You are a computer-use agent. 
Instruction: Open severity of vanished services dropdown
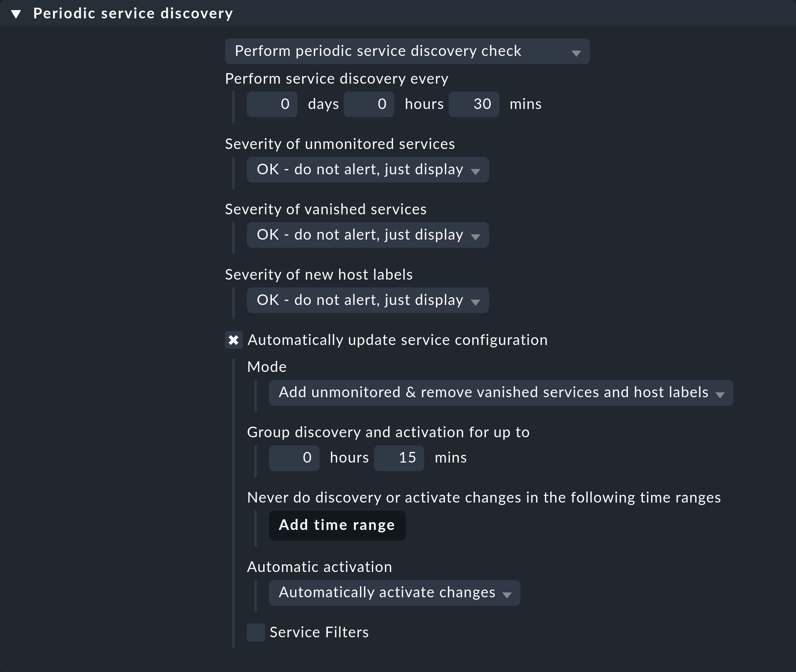click(x=367, y=235)
